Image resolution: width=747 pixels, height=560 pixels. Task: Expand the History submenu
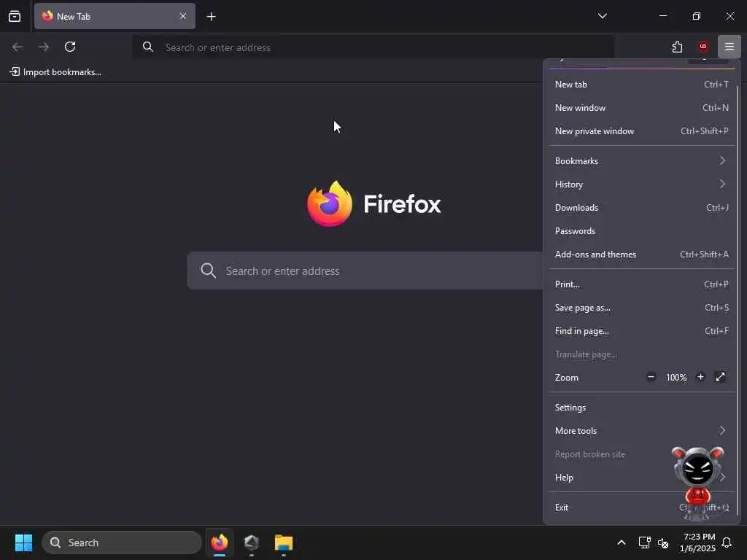[x=641, y=184]
